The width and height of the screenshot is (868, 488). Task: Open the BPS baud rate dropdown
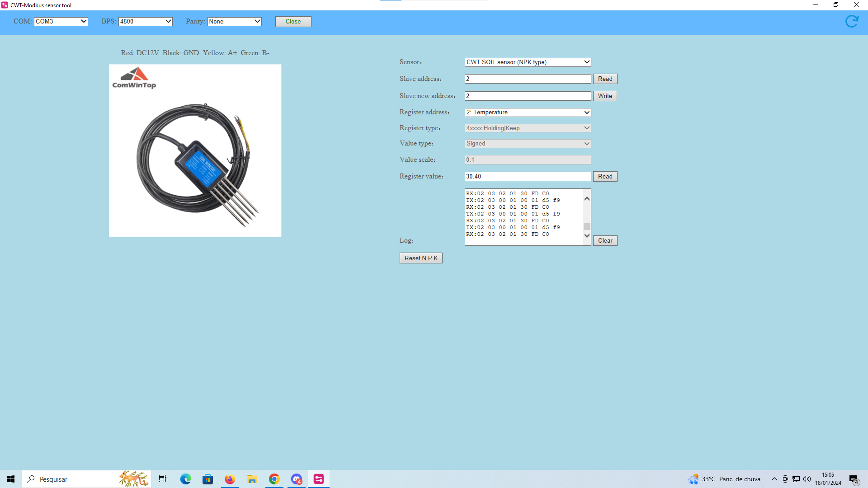tap(146, 21)
